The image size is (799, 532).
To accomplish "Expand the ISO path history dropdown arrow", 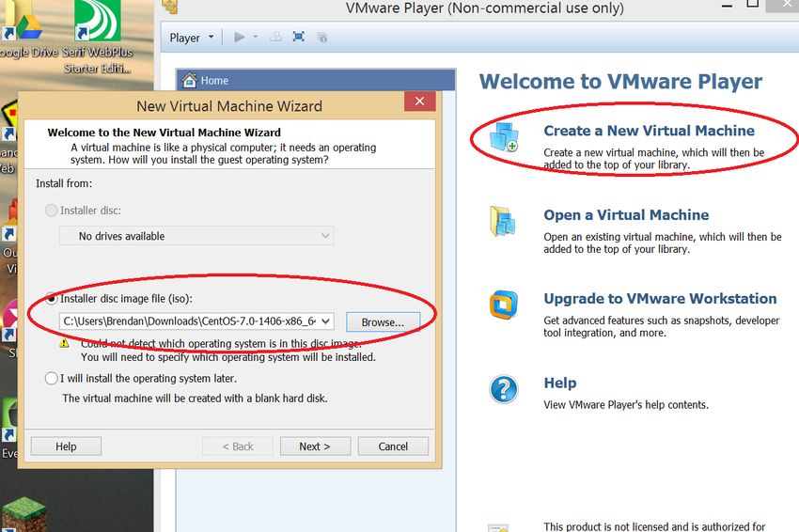I will click(x=326, y=321).
